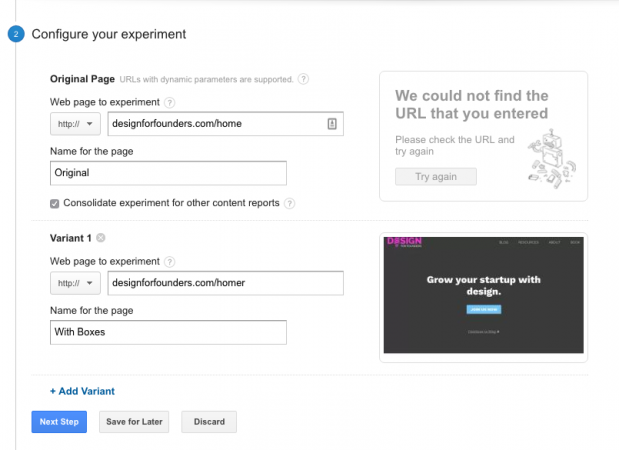The height and width of the screenshot is (450, 619).
Task: Click the Variant 1 URL field
Action: tap(225, 283)
